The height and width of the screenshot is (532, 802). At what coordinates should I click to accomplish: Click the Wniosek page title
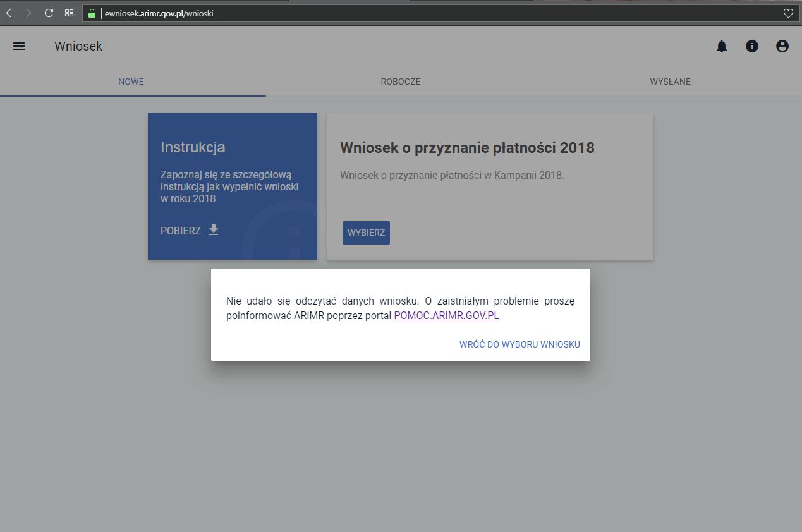coord(78,46)
